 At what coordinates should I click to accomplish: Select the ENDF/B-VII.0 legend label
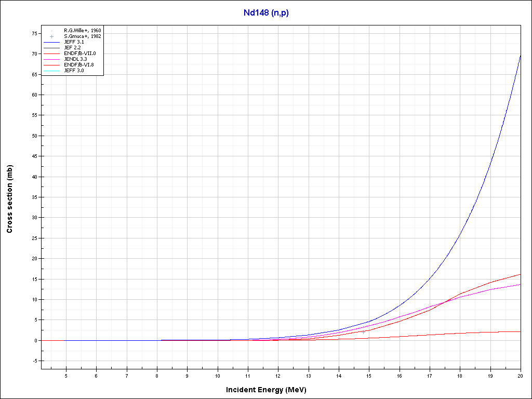pyautogui.click(x=80, y=54)
